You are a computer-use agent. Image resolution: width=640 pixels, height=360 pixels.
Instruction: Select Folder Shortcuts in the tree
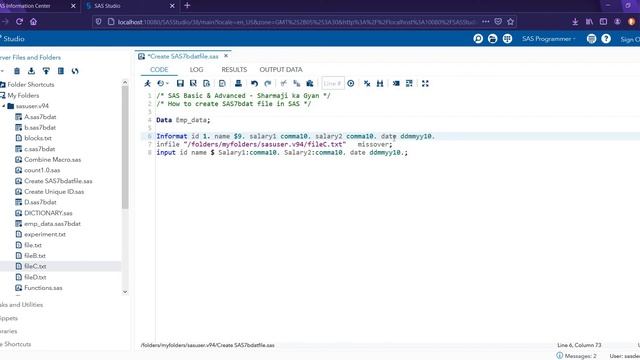tap(31, 84)
